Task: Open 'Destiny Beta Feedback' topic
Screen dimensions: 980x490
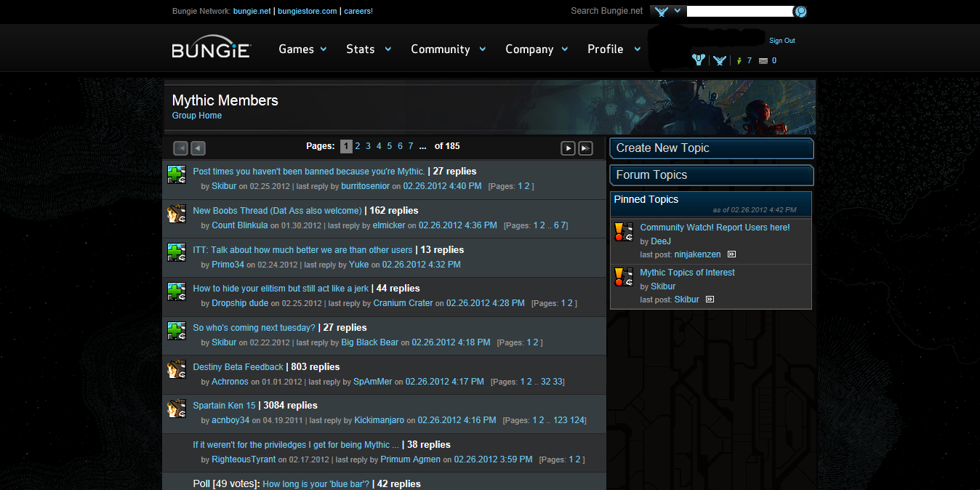Action: click(x=238, y=367)
